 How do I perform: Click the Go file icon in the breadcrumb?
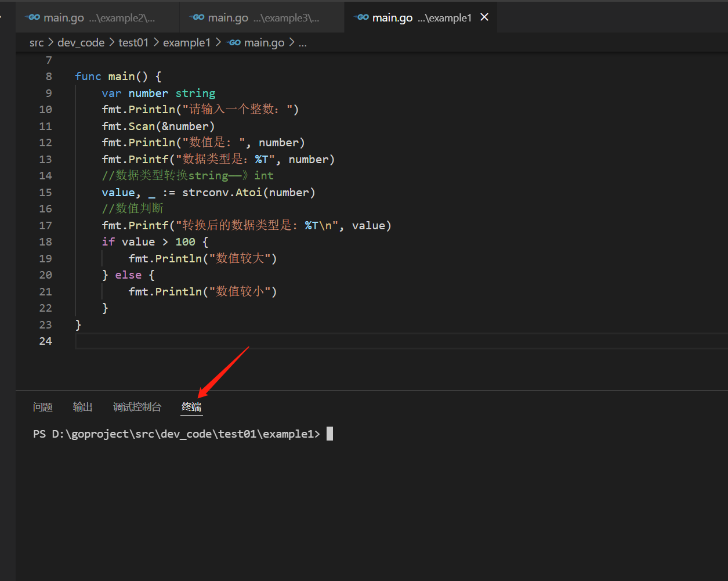coord(234,42)
